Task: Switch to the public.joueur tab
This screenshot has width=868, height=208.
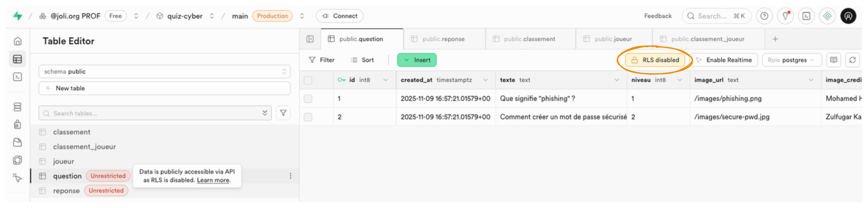Action: point(613,39)
